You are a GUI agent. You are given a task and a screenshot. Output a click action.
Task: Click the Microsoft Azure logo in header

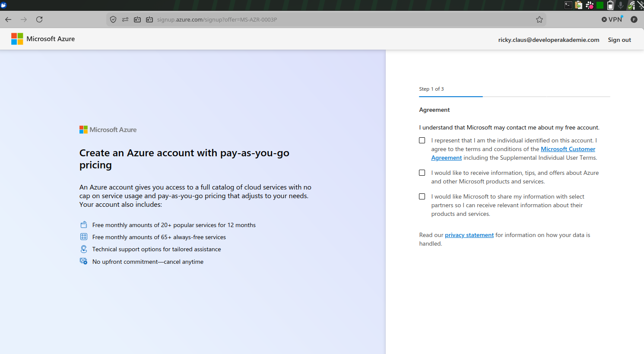point(43,39)
